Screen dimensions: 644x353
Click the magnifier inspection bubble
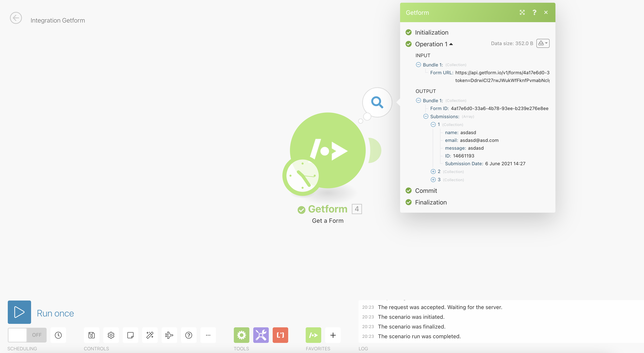pyautogui.click(x=377, y=102)
